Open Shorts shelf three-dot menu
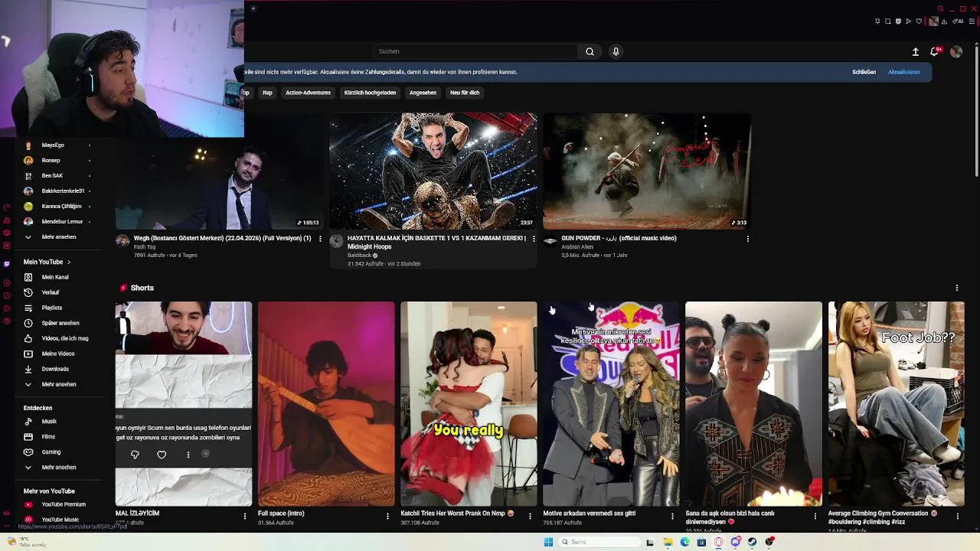Image resolution: width=980 pixels, height=551 pixels. click(x=956, y=288)
